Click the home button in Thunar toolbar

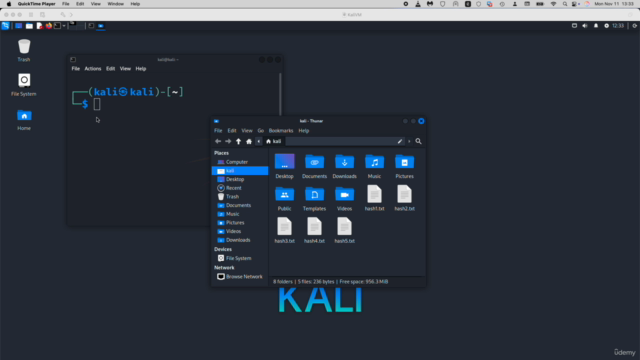(x=249, y=141)
